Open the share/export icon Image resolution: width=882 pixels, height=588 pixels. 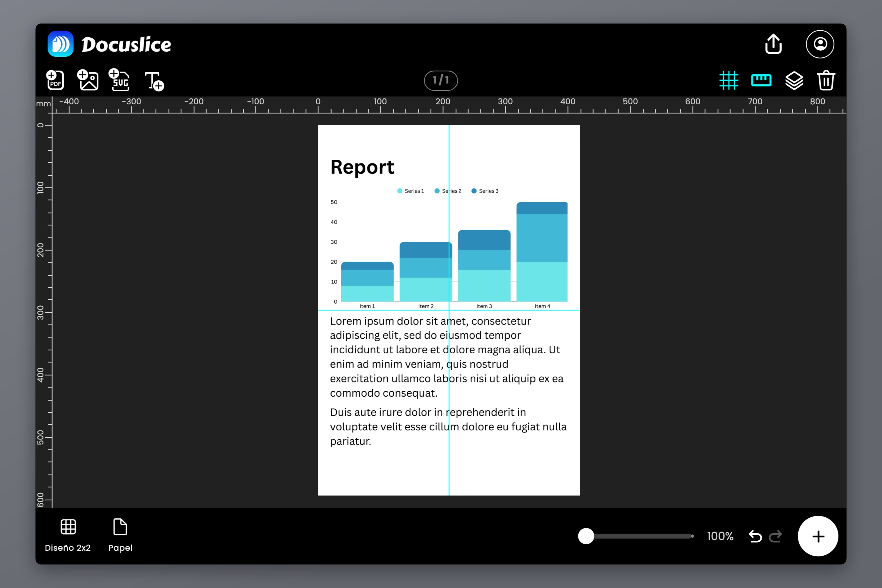(773, 44)
